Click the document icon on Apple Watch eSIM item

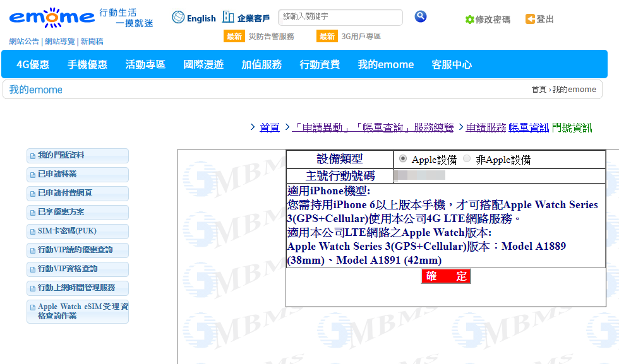point(33,308)
